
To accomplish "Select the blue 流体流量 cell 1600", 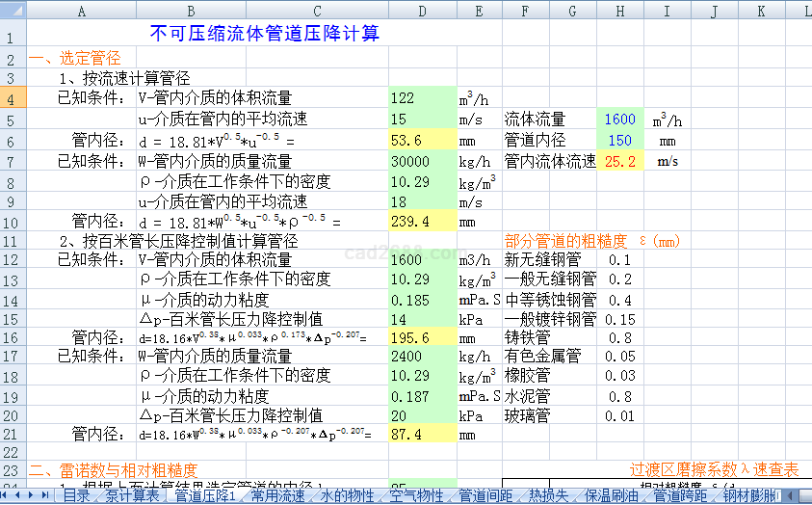I will [x=619, y=120].
